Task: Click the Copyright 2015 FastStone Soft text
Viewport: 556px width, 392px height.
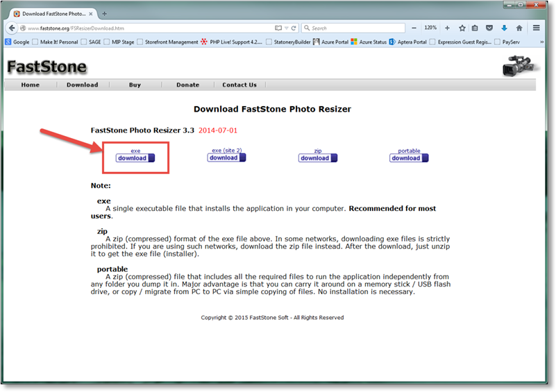Action: click(272, 318)
